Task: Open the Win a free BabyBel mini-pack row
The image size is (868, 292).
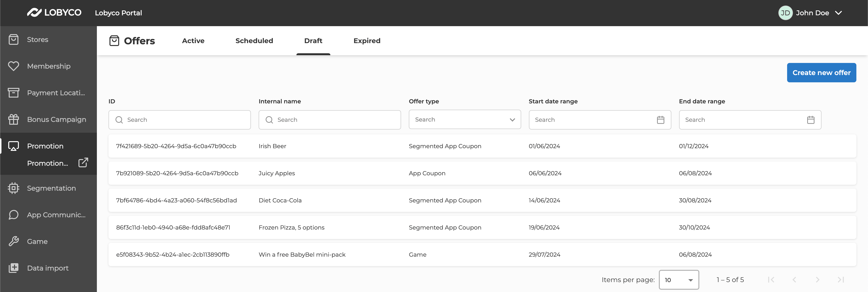Action: [x=482, y=254]
